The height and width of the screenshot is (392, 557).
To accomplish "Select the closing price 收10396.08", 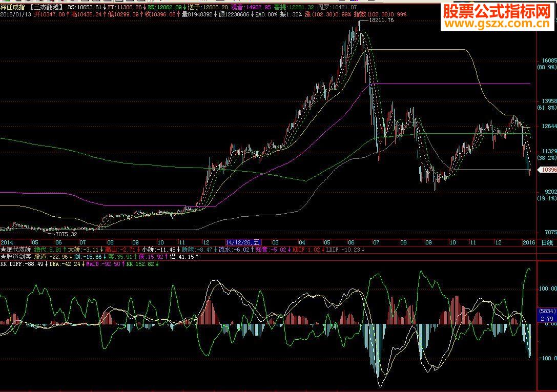I will pos(160,14).
